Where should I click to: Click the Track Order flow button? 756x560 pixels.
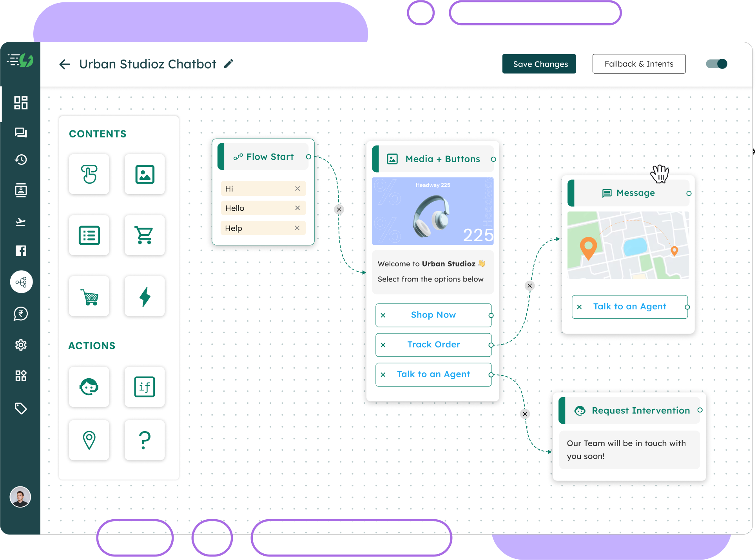[x=433, y=344]
